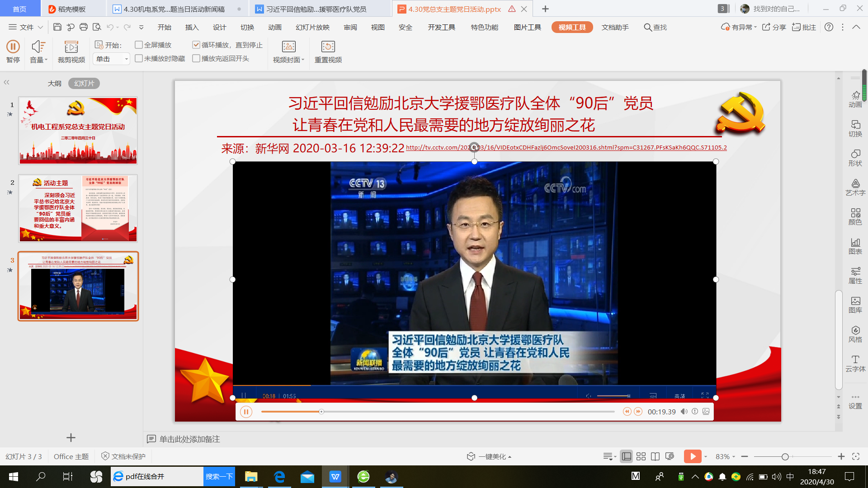Open the 动画 pane in right sidebar
The image size is (868, 488).
click(x=855, y=99)
